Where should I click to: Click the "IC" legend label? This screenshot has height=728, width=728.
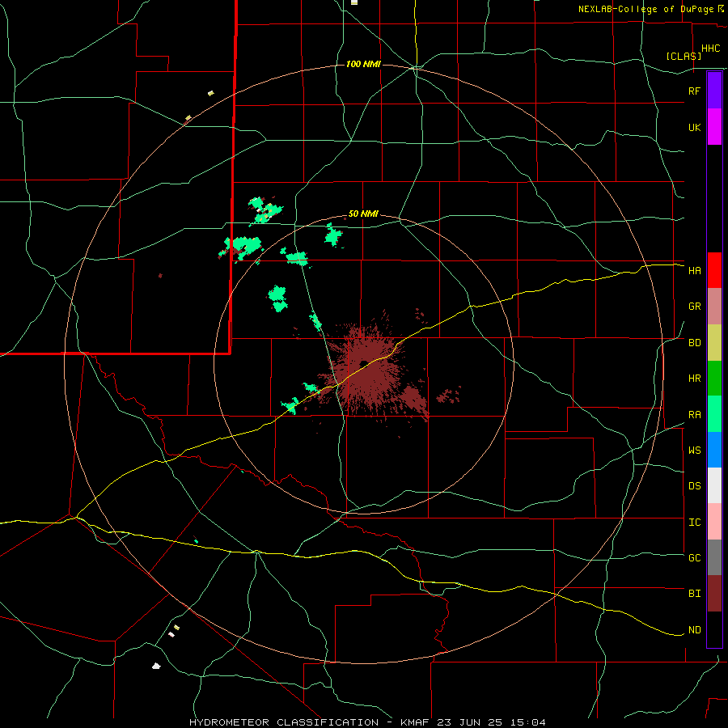click(x=694, y=523)
